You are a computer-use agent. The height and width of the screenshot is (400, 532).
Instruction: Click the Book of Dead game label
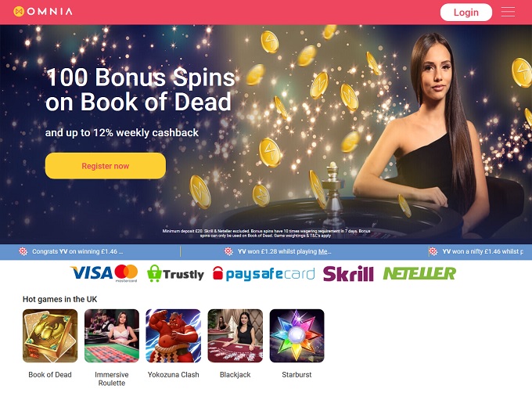coord(50,374)
